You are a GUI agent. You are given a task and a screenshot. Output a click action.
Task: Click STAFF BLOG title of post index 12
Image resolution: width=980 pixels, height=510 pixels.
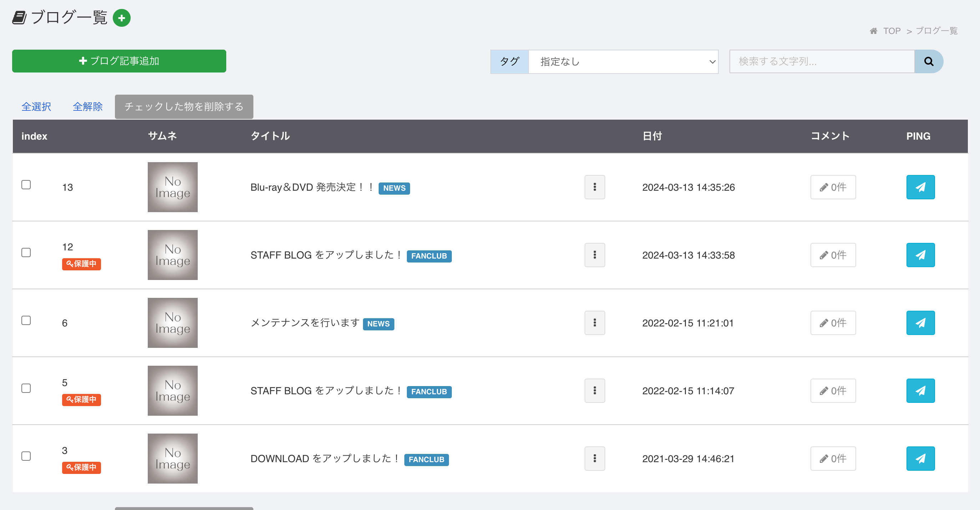click(327, 255)
